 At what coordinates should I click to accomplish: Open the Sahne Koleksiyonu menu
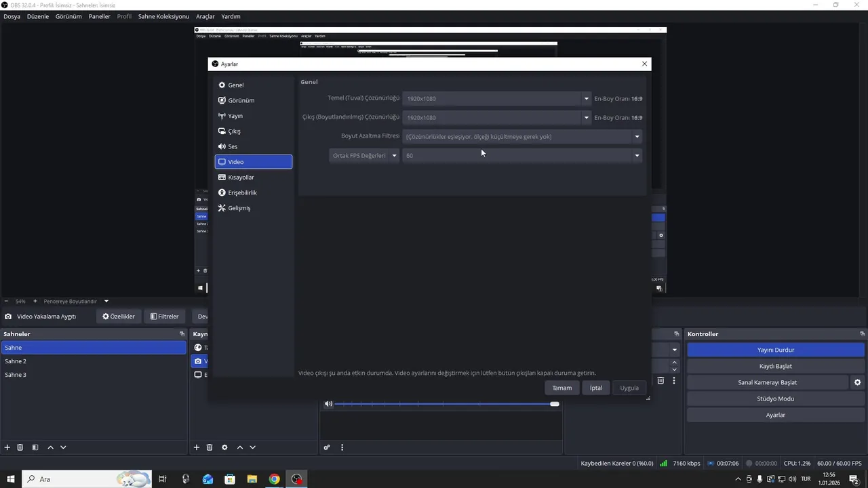click(163, 16)
